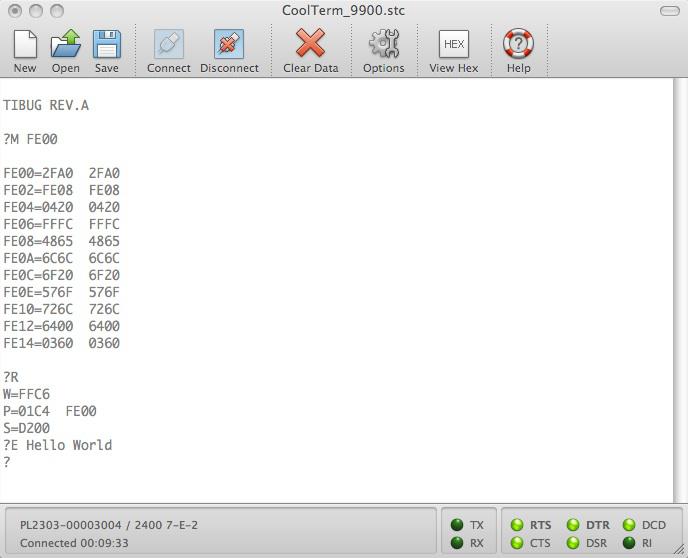688x558 pixels.
Task: Toggle the DTR signal indicator
Action: pyautogui.click(x=574, y=525)
